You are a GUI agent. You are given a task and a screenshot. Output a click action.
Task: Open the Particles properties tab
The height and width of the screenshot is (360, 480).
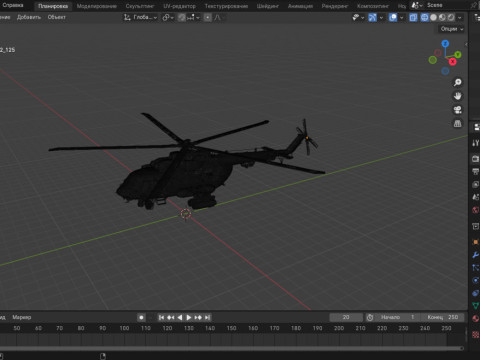click(476, 267)
